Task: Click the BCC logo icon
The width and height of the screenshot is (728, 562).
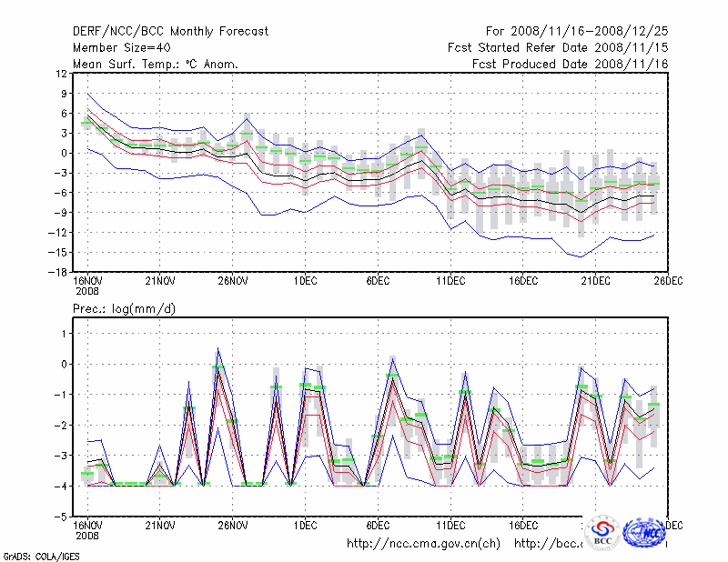Action: (x=602, y=534)
